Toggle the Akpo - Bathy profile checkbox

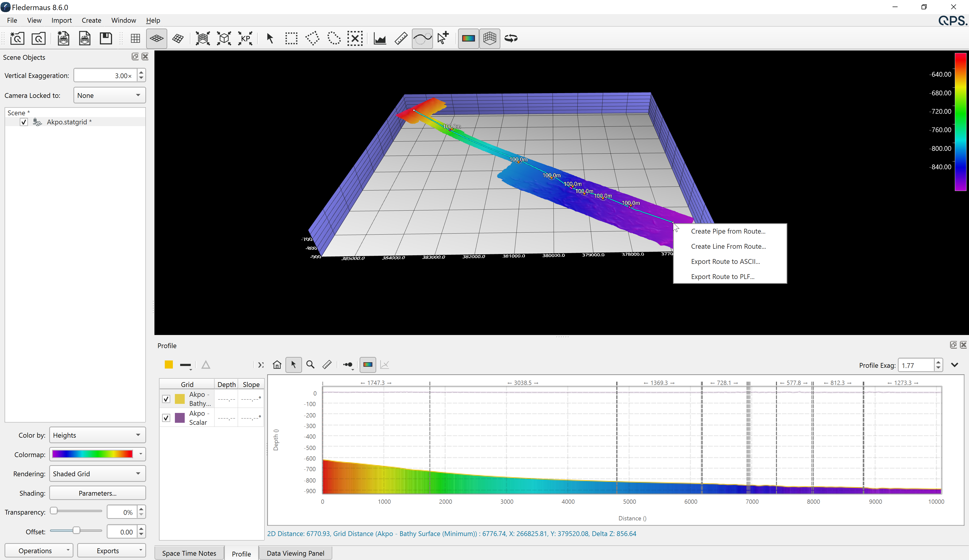pyautogui.click(x=166, y=399)
